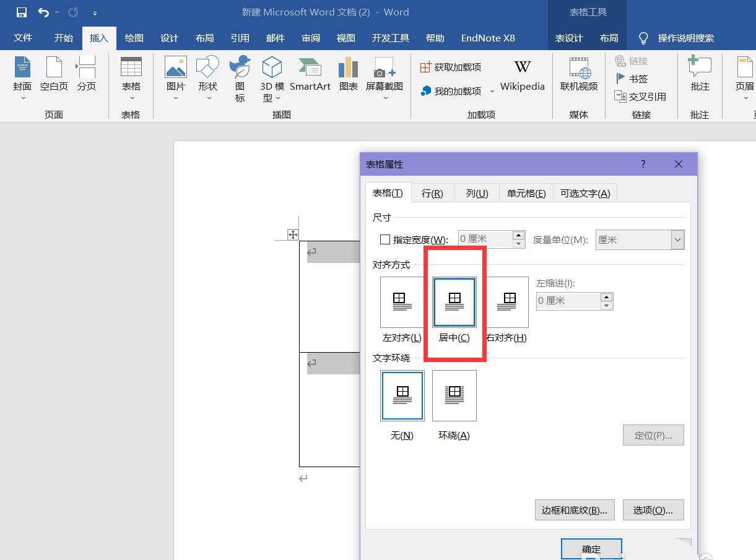Insert a 图表 chart

tap(349, 74)
